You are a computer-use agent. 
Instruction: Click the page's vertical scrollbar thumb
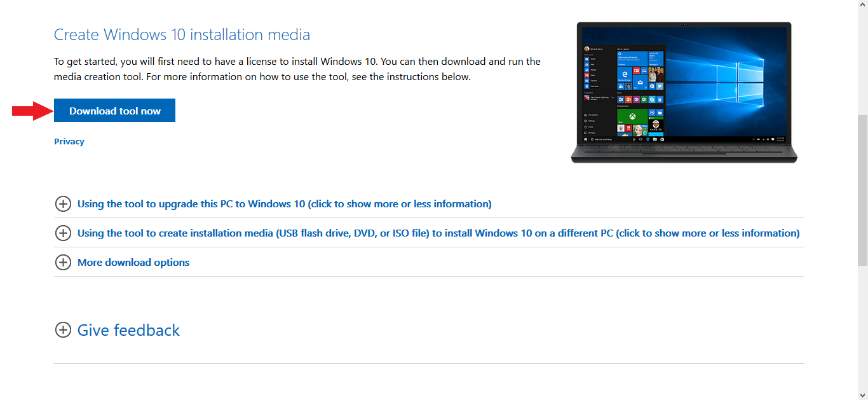pos(862,190)
